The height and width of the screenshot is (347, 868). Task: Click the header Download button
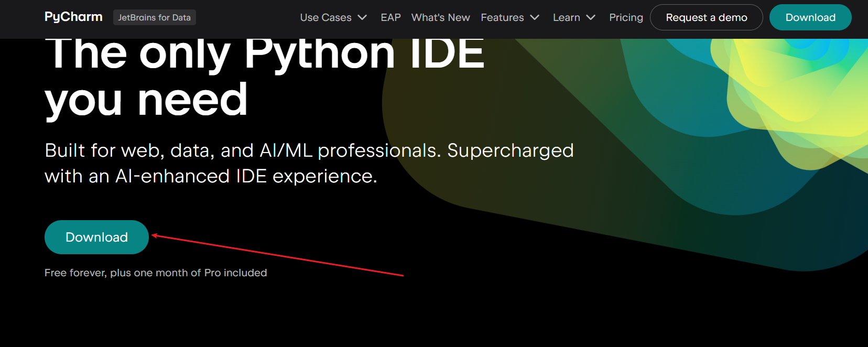pos(810,17)
